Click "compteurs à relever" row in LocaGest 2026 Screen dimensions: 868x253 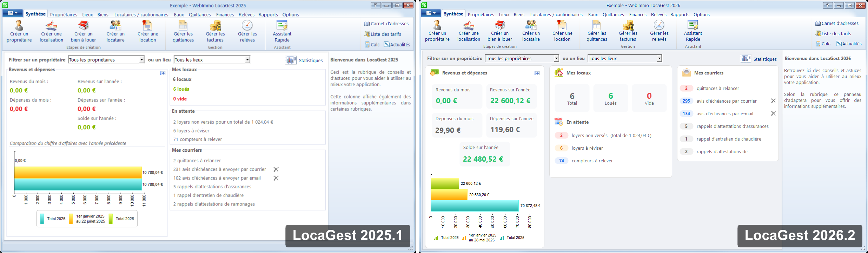[584, 161]
